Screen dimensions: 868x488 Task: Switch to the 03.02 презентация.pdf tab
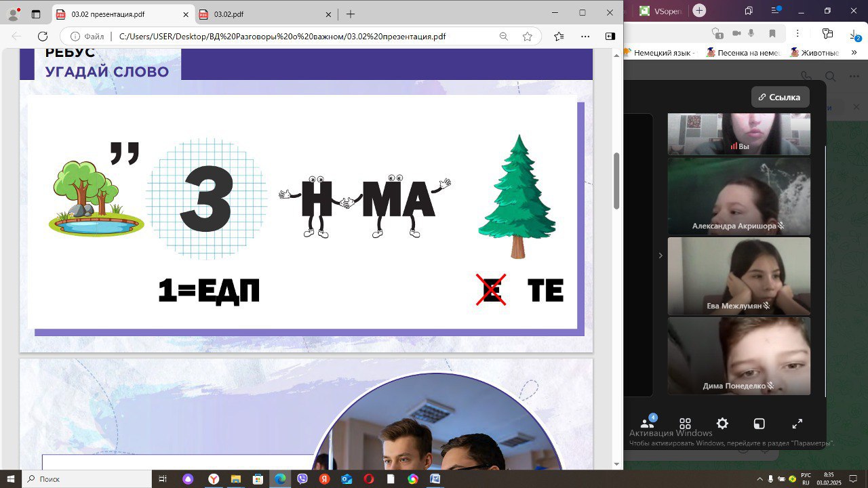(122, 14)
